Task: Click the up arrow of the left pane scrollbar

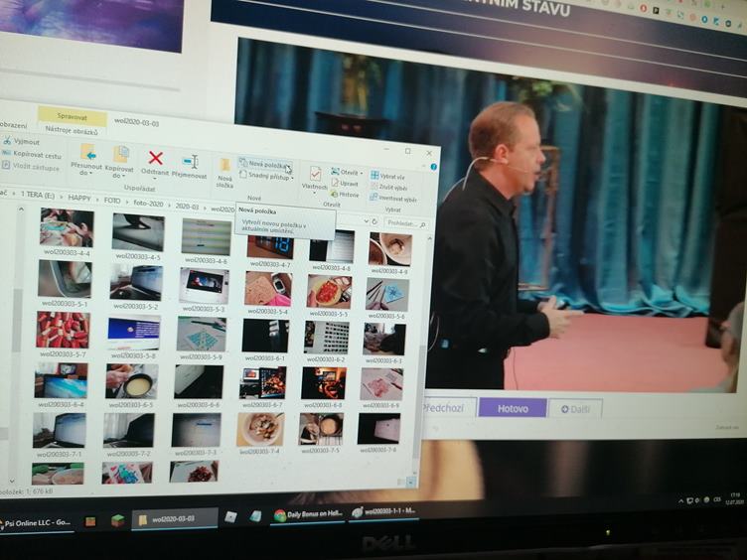Action: (21, 210)
